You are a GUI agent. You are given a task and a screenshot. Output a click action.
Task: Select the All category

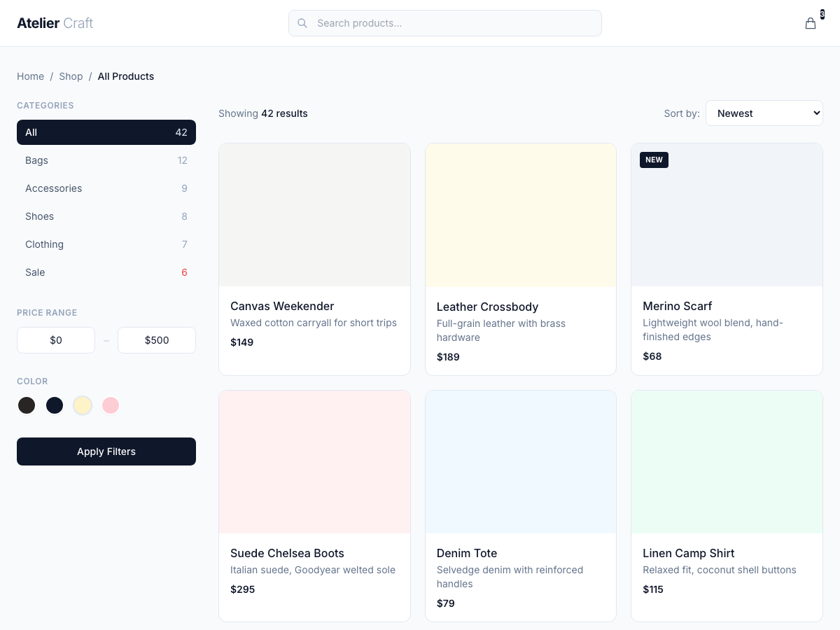106,132
